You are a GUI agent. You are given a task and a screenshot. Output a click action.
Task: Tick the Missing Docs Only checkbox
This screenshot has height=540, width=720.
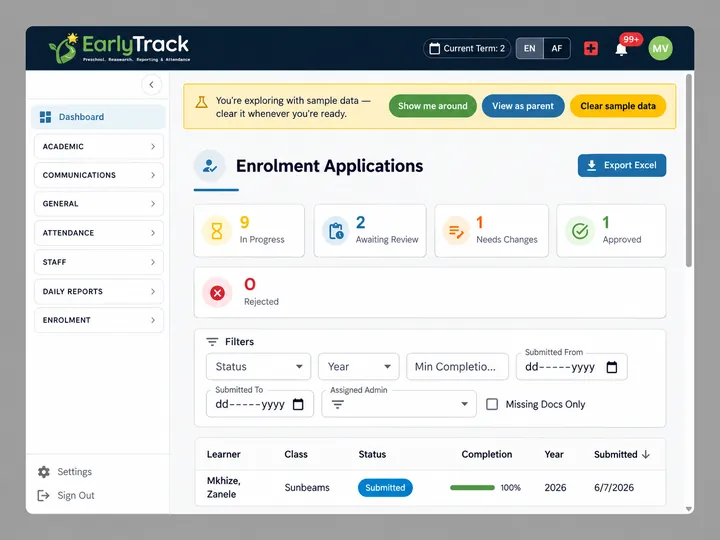(x=492, y=404)
